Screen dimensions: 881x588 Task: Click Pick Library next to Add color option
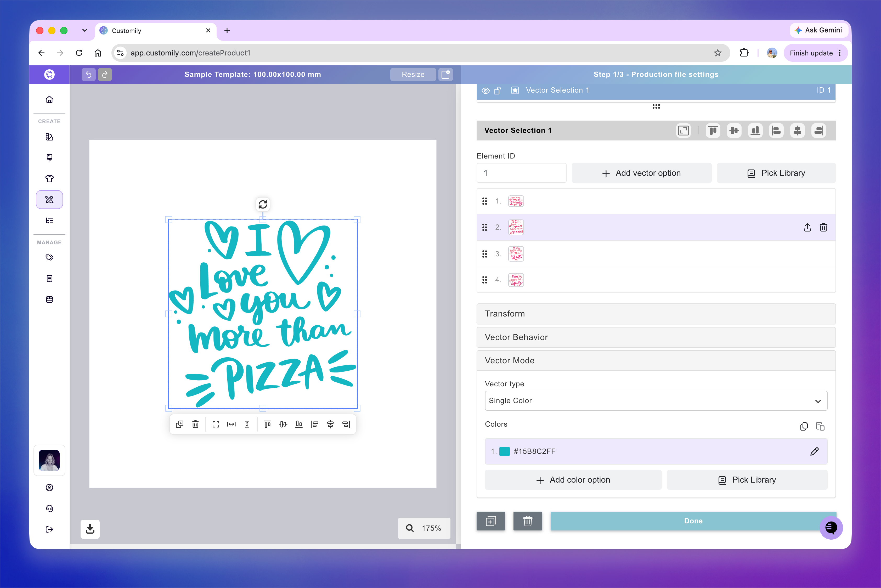[x=747, y=480]
